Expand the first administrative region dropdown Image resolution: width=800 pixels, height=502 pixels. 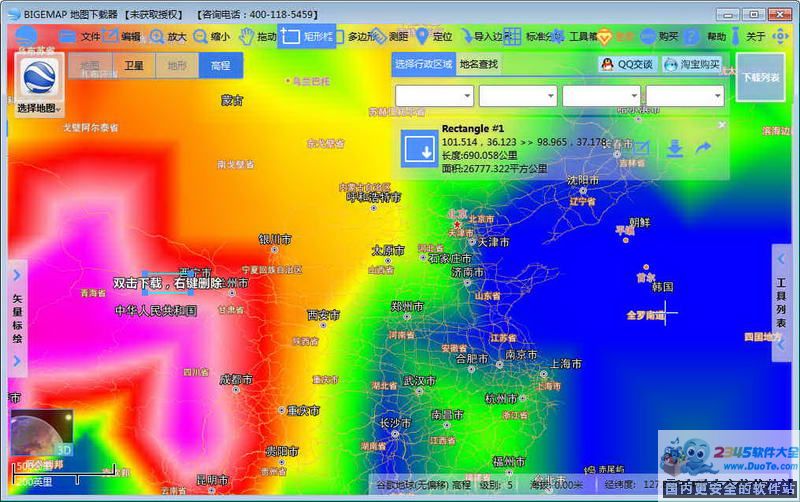[434, 96]
